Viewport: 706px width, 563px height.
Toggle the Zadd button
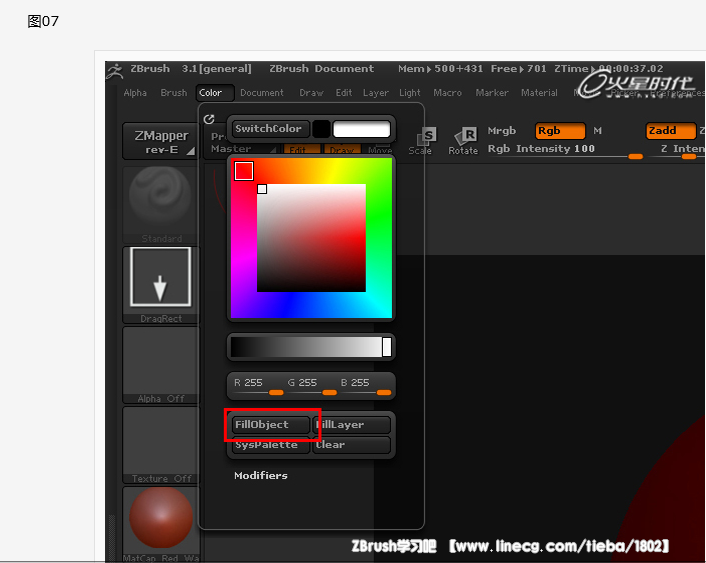(670, 131)
